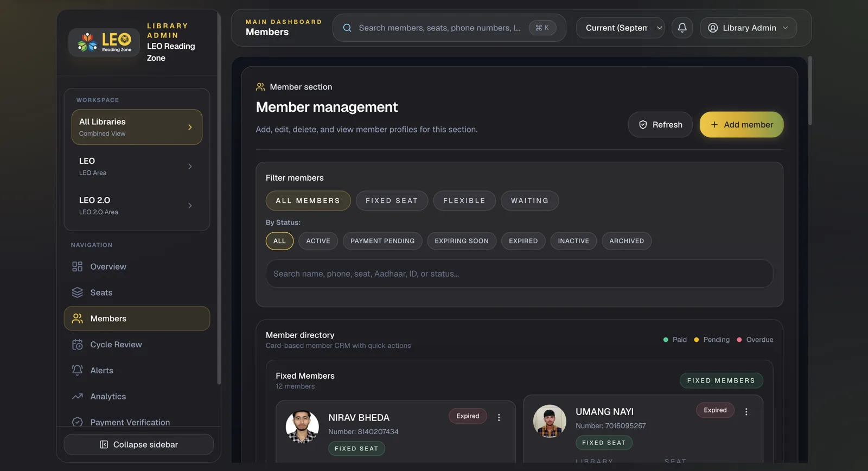
Task: Click the Expired badge on NIRAV BHEDA
Action: point(468,416)
